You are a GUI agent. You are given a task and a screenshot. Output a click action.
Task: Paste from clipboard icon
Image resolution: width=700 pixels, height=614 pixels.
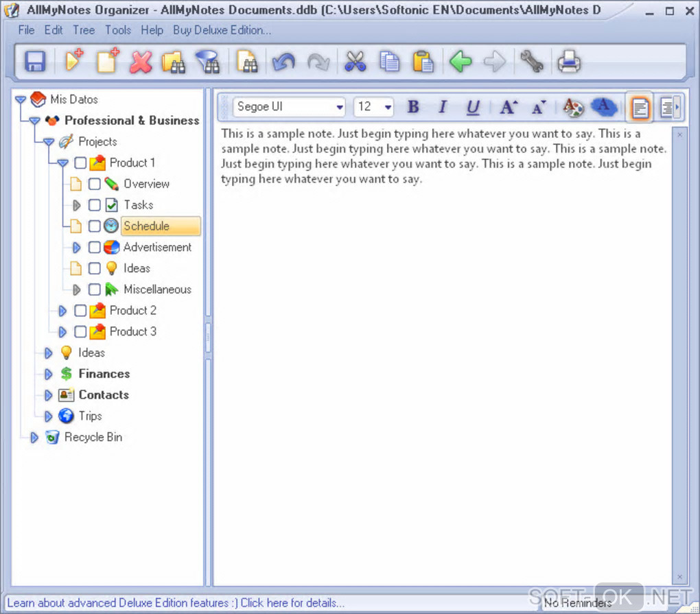423,62
